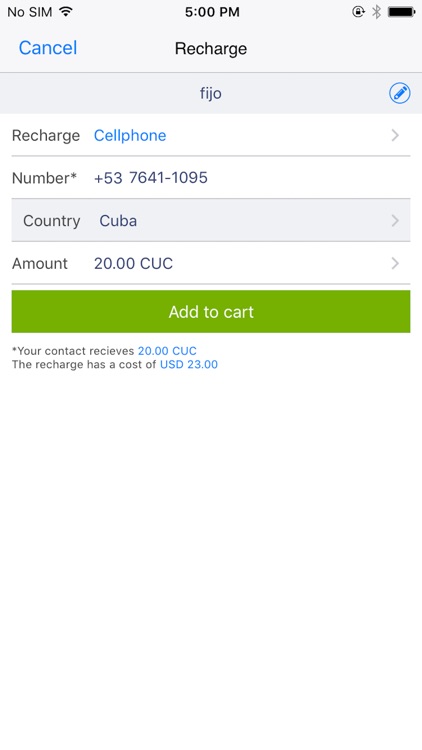Tap the Bluetooth status icon
The width and height of the screenshot is (422, 750).
(x=377, y=11)
